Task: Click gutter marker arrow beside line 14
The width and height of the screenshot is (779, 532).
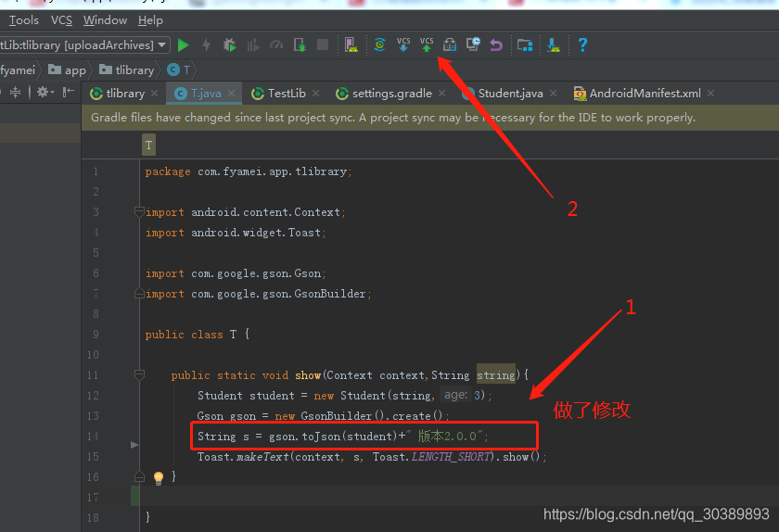Action: click(x=134, y=445)
